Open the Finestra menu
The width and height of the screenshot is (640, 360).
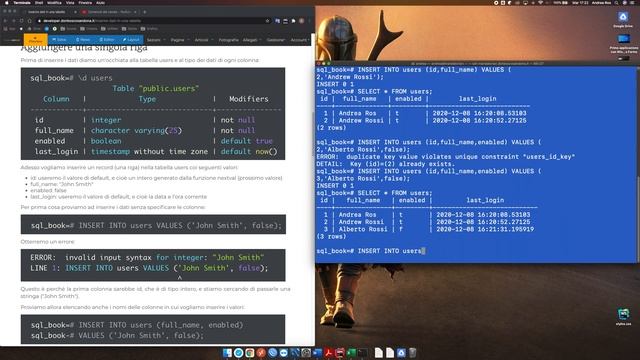tap(85, 2)
